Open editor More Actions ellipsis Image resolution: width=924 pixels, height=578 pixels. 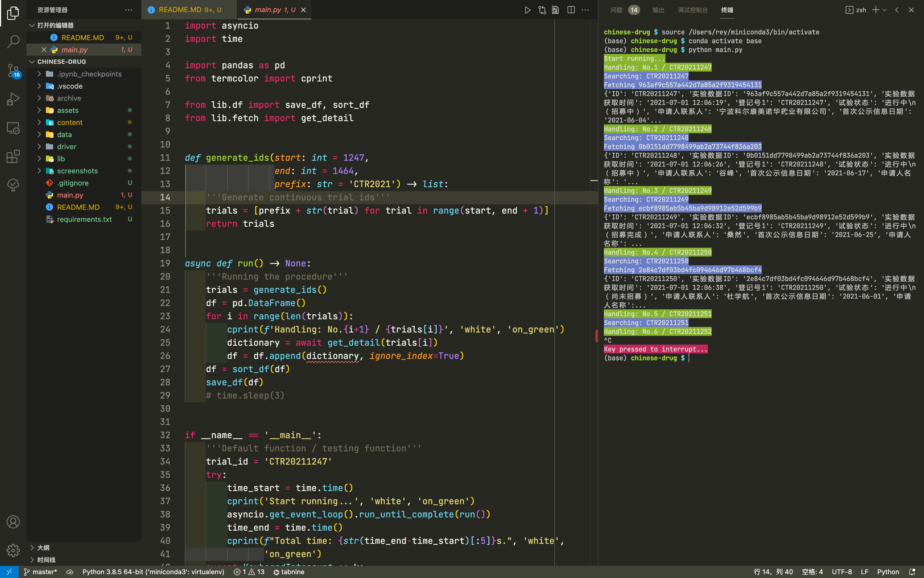click(x=585, y=10)
